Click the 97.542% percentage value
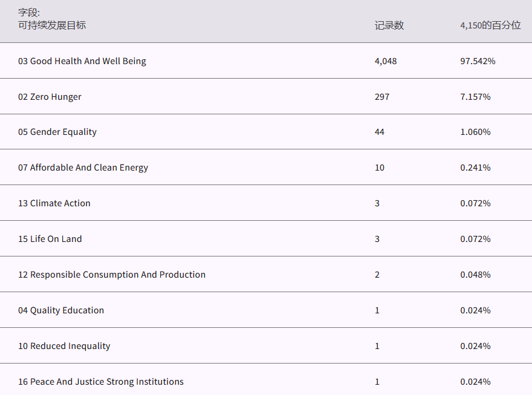This screenshot has width=532, height=395. point(478,61)
